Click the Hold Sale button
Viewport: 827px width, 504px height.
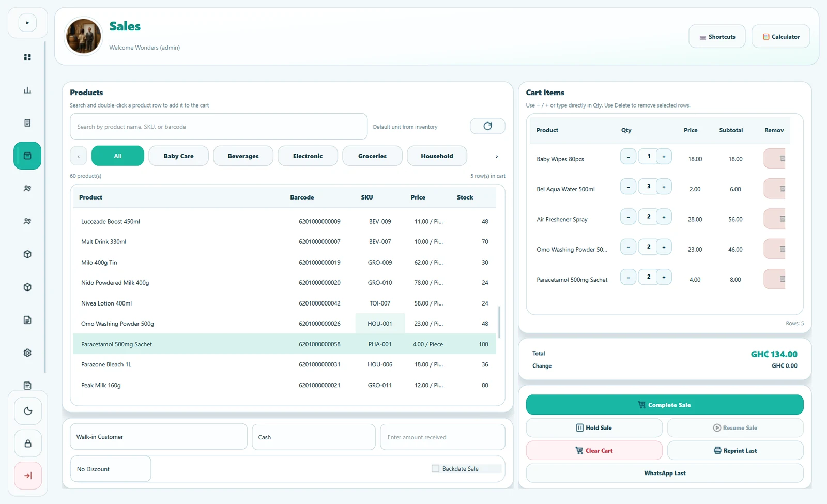[594, 428]
